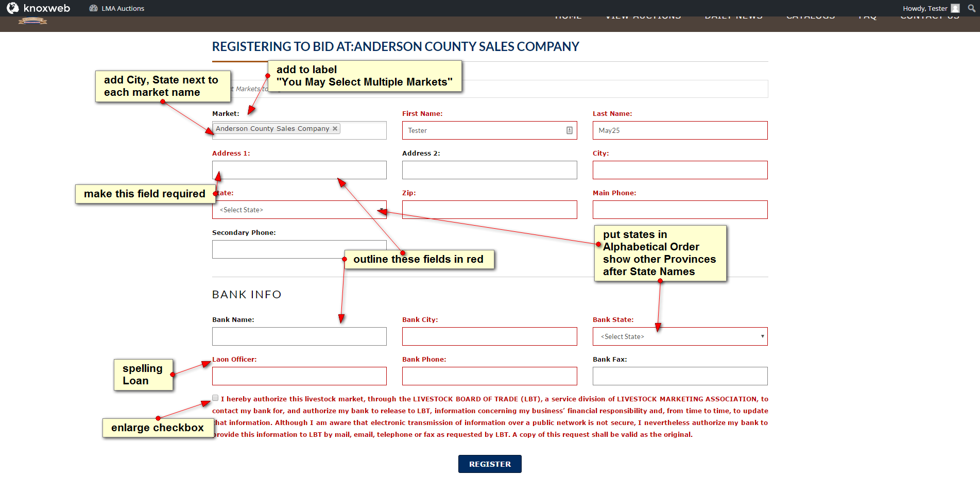Click the autofill icon in First Name field
This screenshot has width=980, height=492.
570,130
